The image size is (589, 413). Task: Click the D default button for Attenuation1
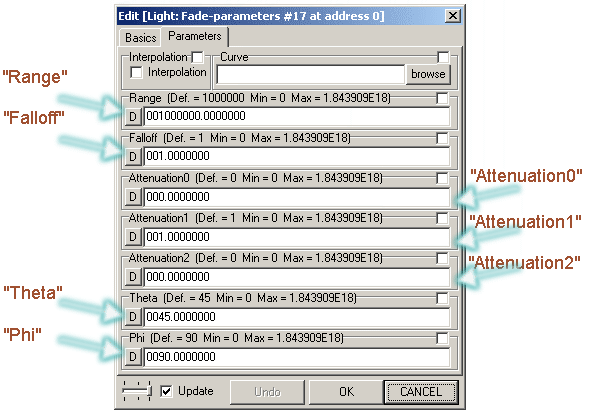(x=133, y=237)
